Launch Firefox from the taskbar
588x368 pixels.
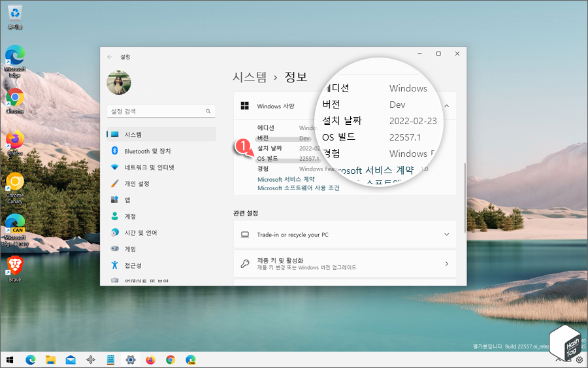[150, 360]
